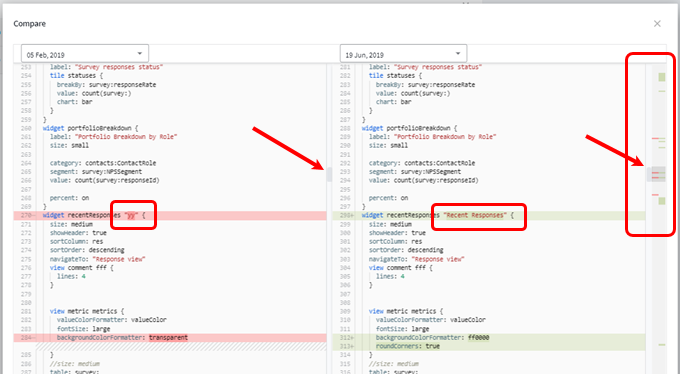Click the "Compare" dialog title
This screenshot has width=680, height=374.
pos(29,24)
